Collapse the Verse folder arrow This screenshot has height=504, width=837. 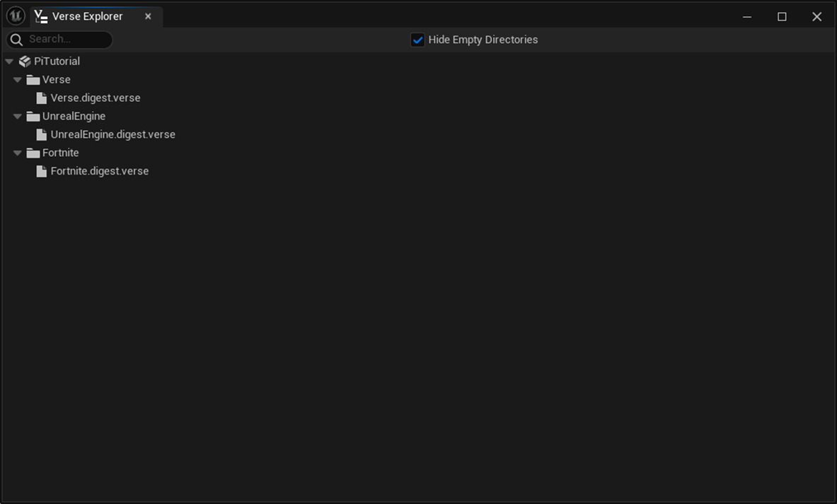[18, 79]
